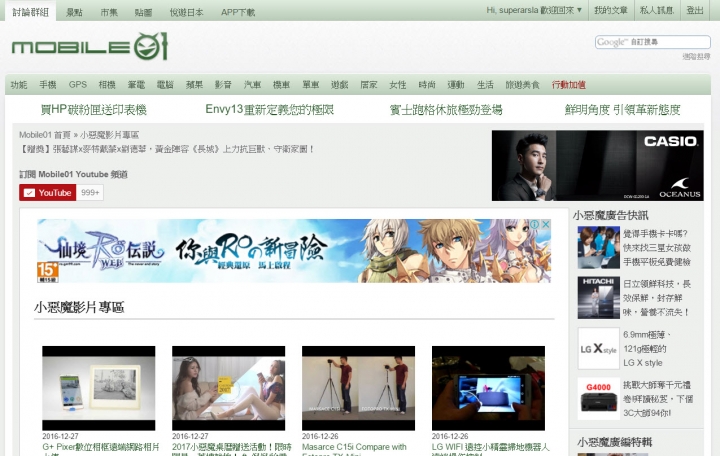Open the ad info icon on RO banner
This screenshot has height=456, width=720.
coord(534,224)
